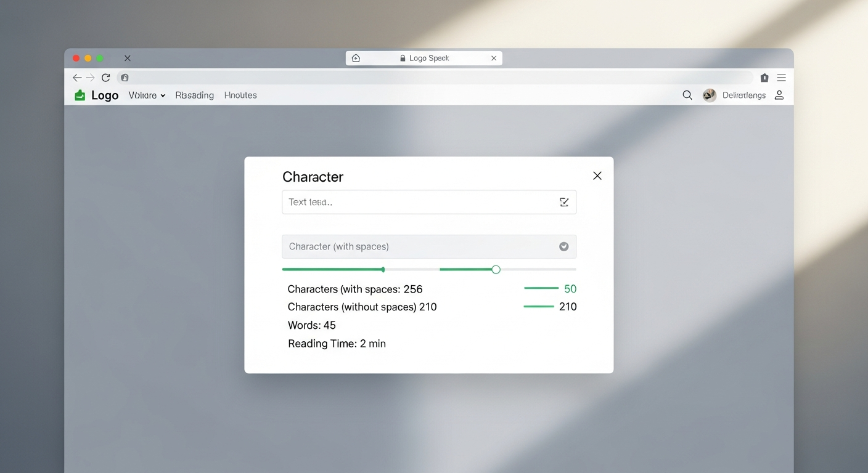Select the Logo Spack browser tab
The image size is (868, 473).
(424, 58)
